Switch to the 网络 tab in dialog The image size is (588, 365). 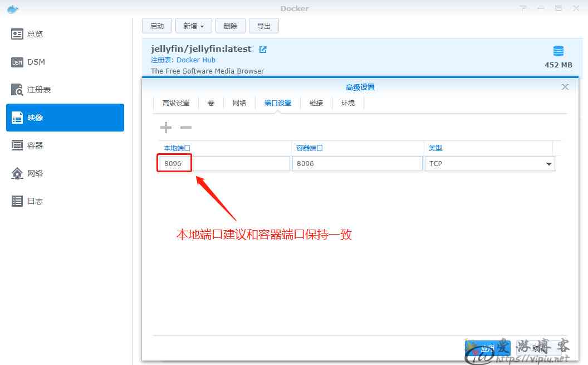[239, 103]
